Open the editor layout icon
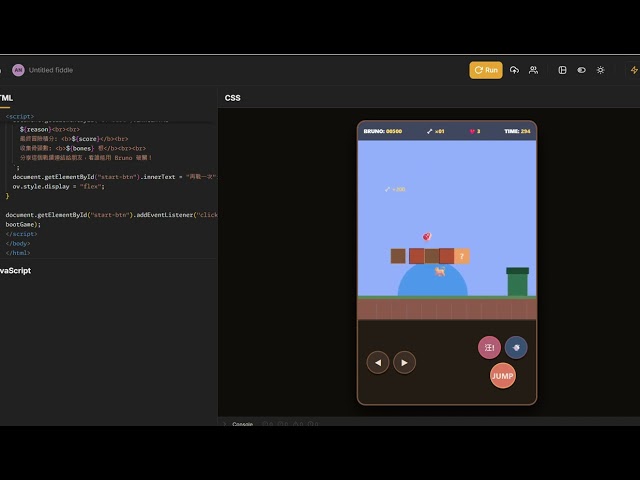The image size is (640, 480). 562,70
